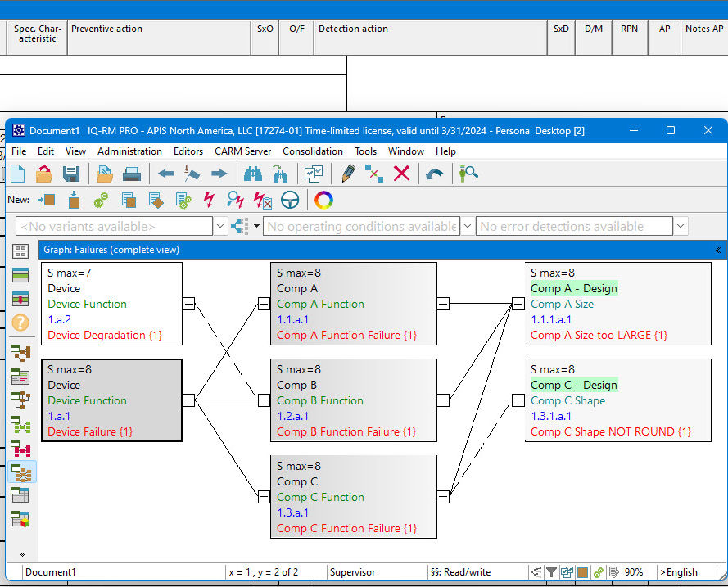Select the Personal Desktops steering wheel tool
The width and height of the screenshot is (728, 587).
(290, 200)
